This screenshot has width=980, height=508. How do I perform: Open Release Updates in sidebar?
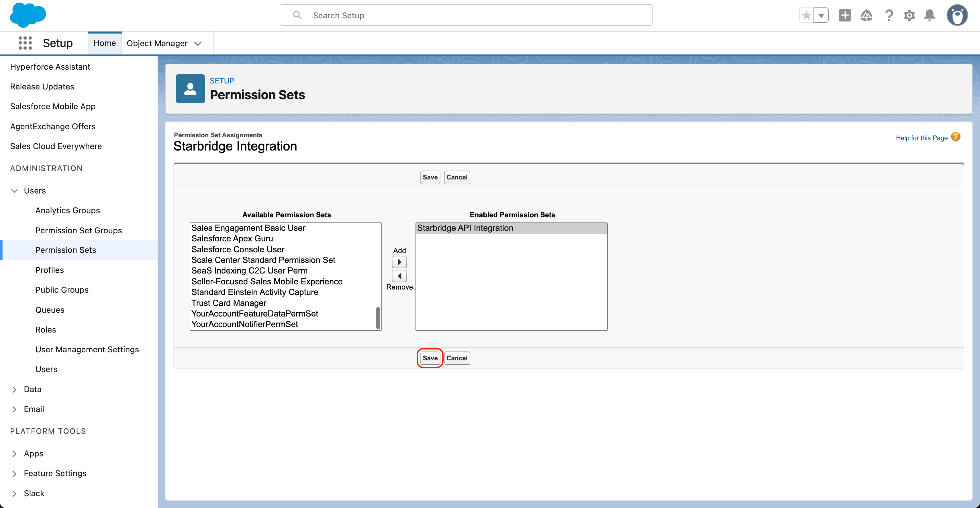[42, 86]
